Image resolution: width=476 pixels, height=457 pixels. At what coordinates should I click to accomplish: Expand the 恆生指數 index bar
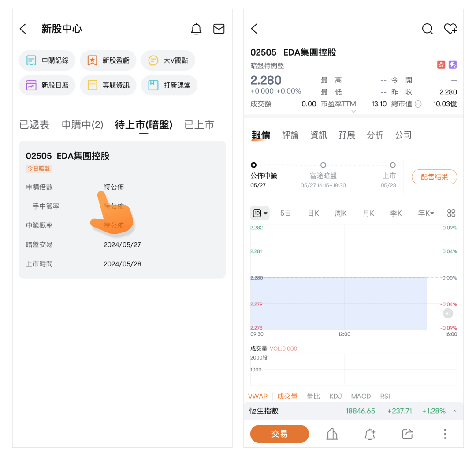pos(454,411)
